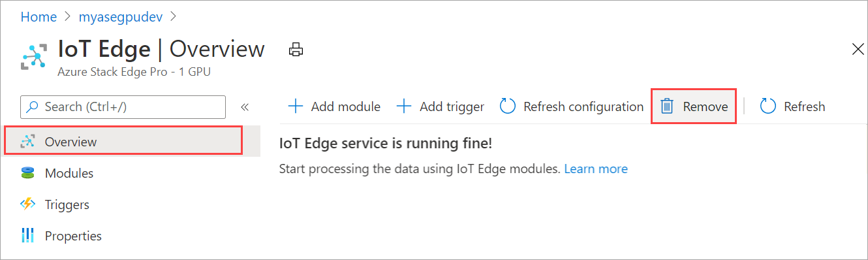Close the IoT Edge blade
The image size is (868, 260).
click(858, 50)
